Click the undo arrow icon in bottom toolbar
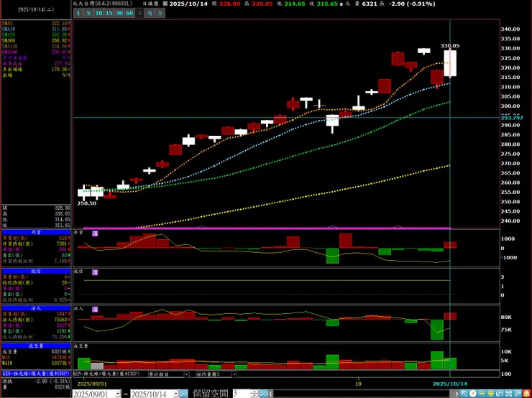Screen dimensions: 532x398 point(500,394)
